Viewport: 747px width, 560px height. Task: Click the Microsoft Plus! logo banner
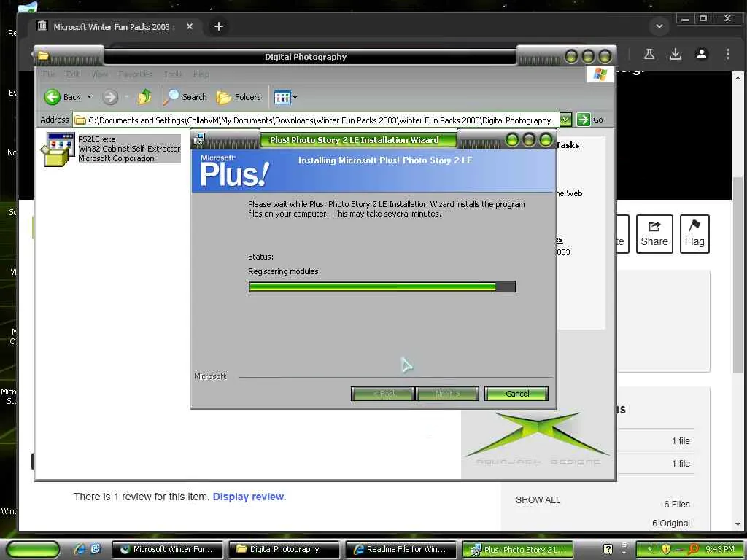tap(234, 171)
